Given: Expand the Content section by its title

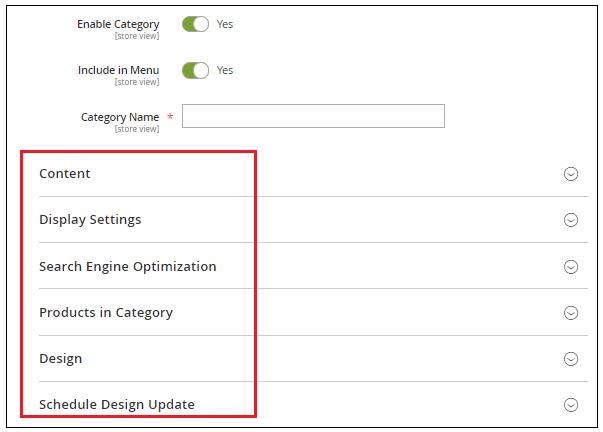Looking at the screenshot, I should click(65, 174).
